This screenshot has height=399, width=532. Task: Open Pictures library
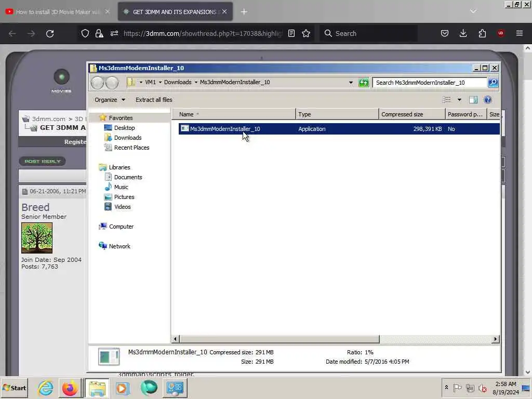[x=124, y=197]
